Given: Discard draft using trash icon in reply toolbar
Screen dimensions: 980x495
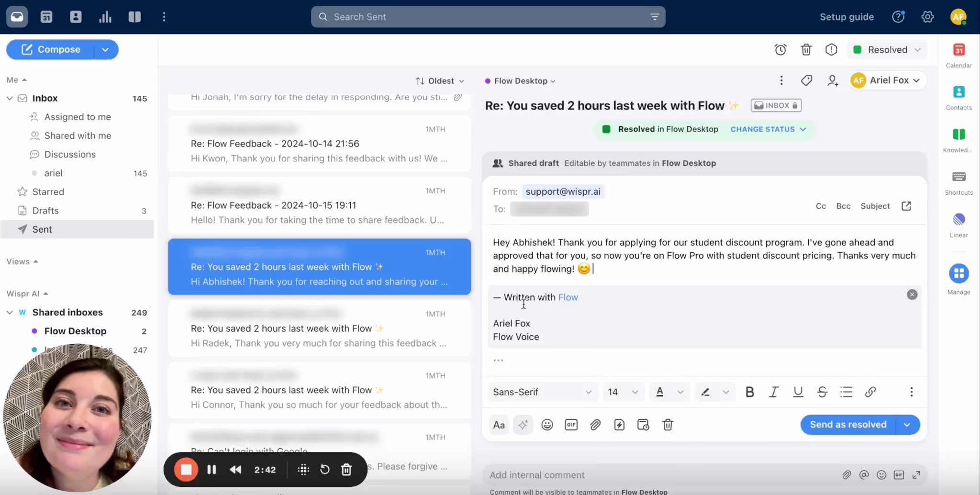Looking at the screenshot, I should click(668, 425).
